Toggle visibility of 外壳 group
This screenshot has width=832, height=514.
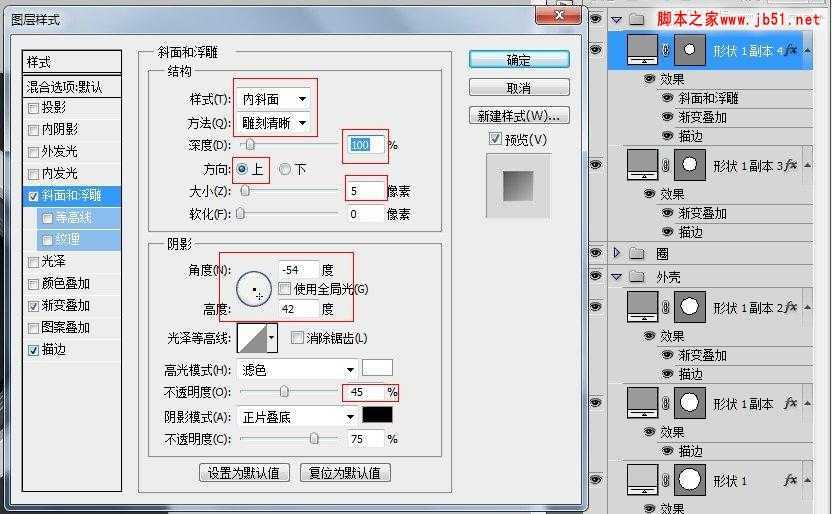tap(596, 276)
